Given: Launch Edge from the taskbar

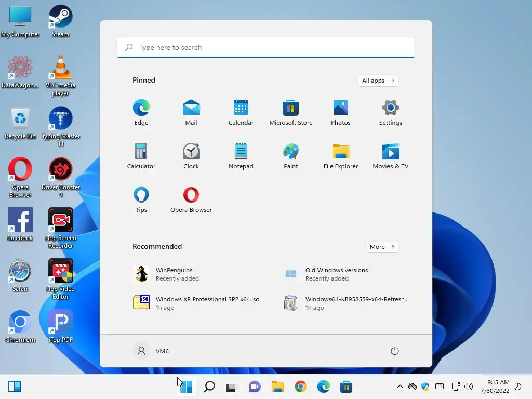Looking at the screenshot, I should (323, 387).
